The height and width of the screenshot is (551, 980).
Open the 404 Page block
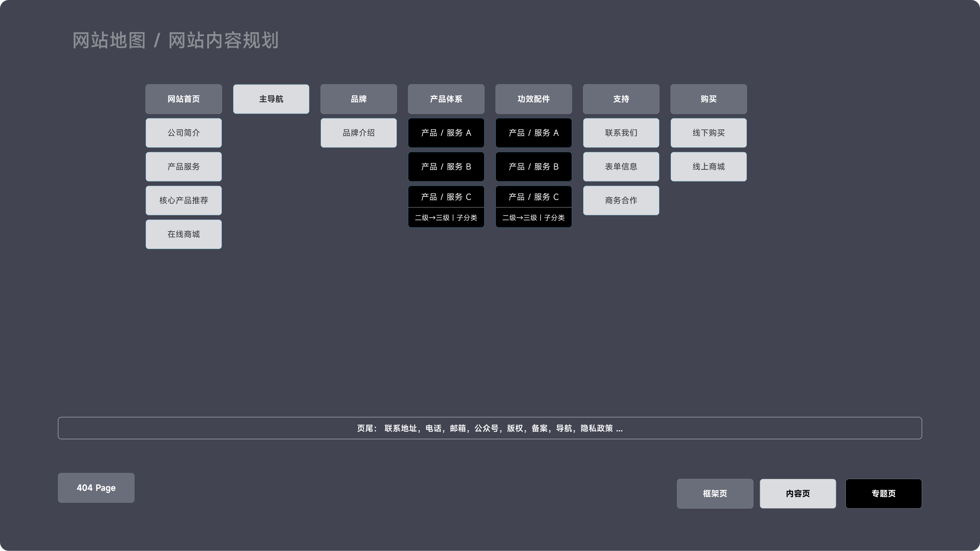pyautogui.click(x=96, y=488)
